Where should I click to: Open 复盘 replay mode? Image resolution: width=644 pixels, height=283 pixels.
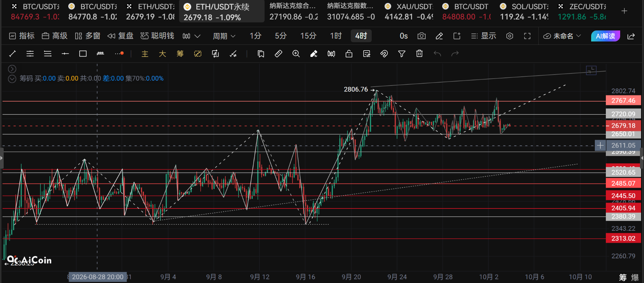[120, 36]
